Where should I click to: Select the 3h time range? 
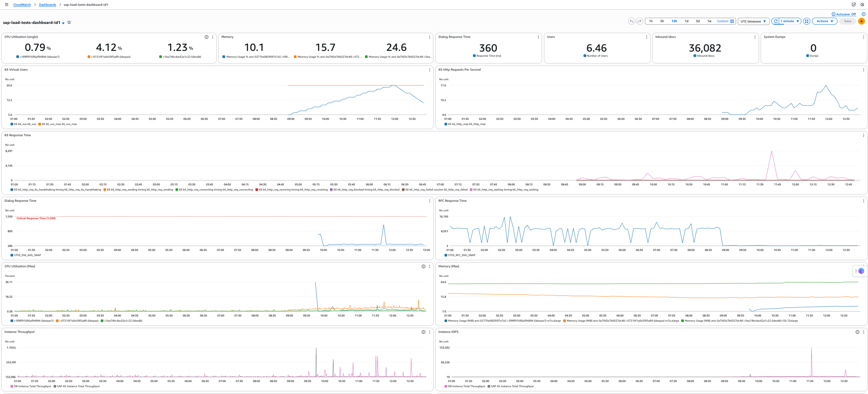662,21
